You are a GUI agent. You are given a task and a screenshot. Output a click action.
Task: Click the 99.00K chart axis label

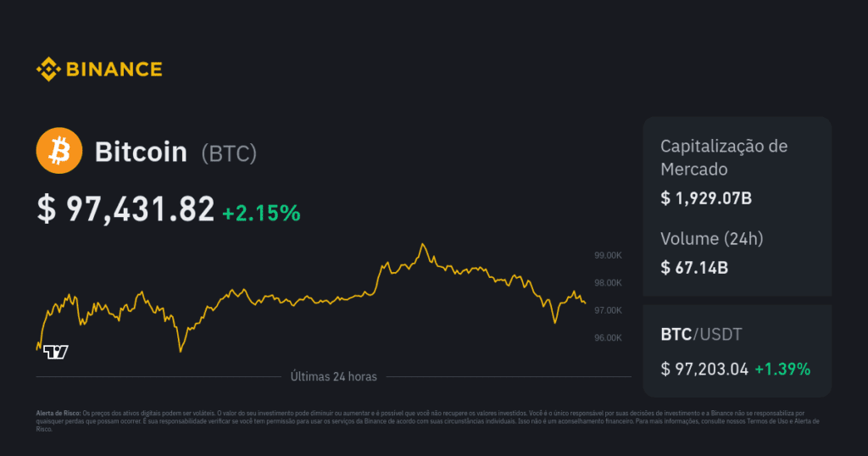(609, 255)
